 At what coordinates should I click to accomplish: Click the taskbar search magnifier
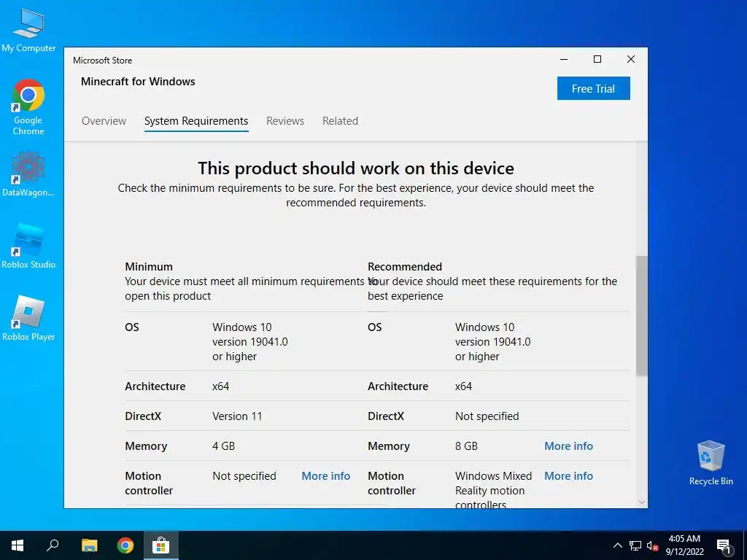pyautogui.click(x=53, y=545)
